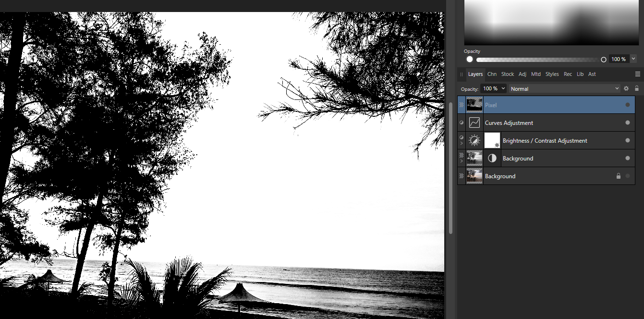Click the color thumbnail of locked Background layer
This screenshot has height=319, width=644.
click(x=474, y=176)
